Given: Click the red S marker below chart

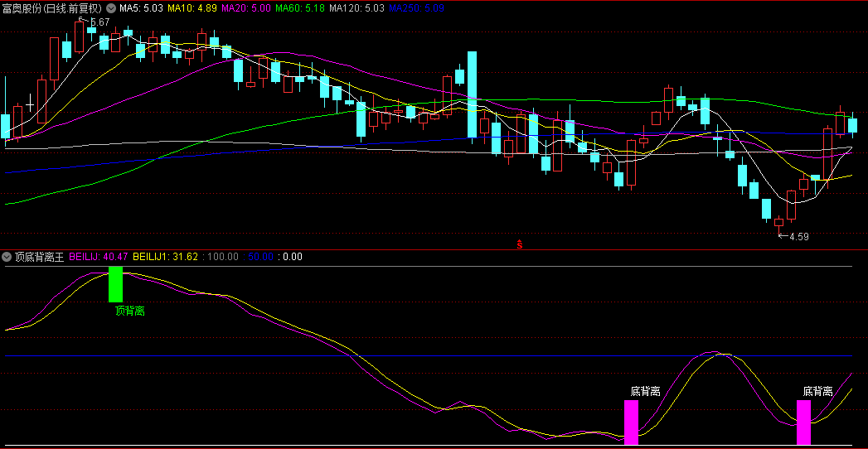Looking at the screenshot, I should [520, 244].
